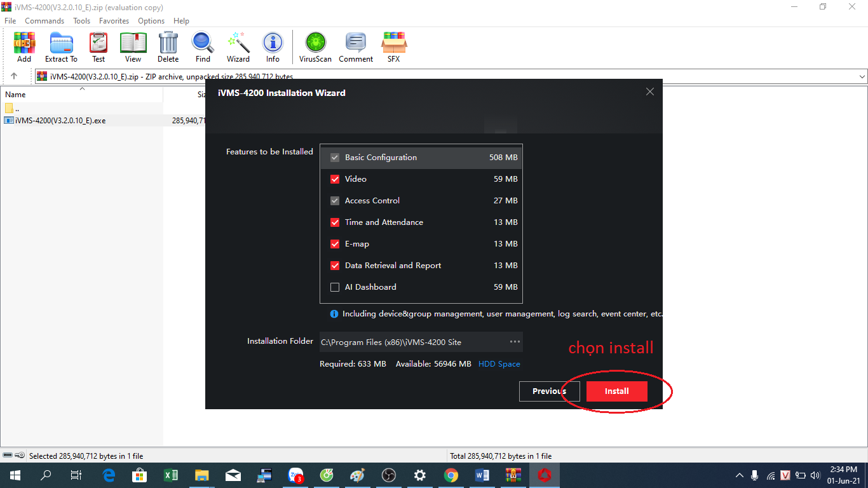Open the Tools menu

click(x=82, y=21)
